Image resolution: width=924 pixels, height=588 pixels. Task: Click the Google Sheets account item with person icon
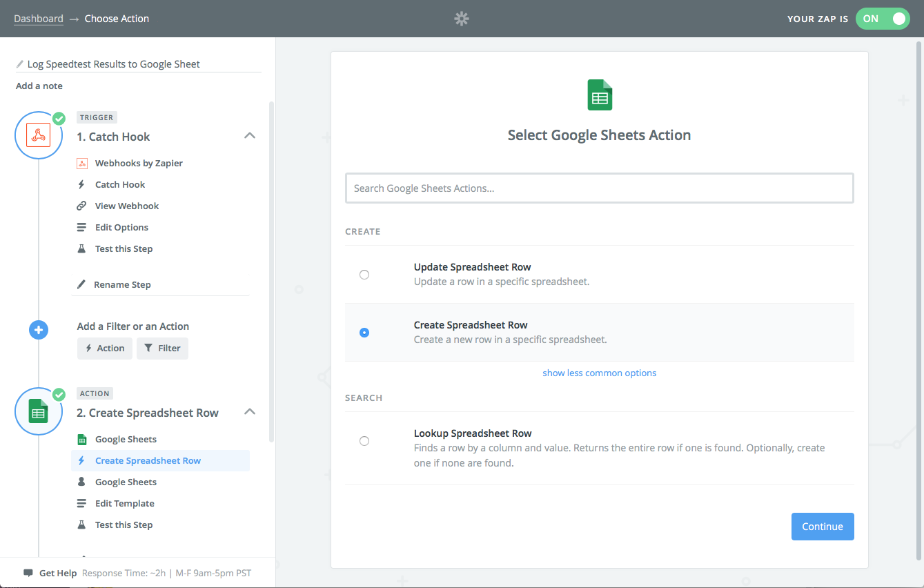click(x=126, y=482)
